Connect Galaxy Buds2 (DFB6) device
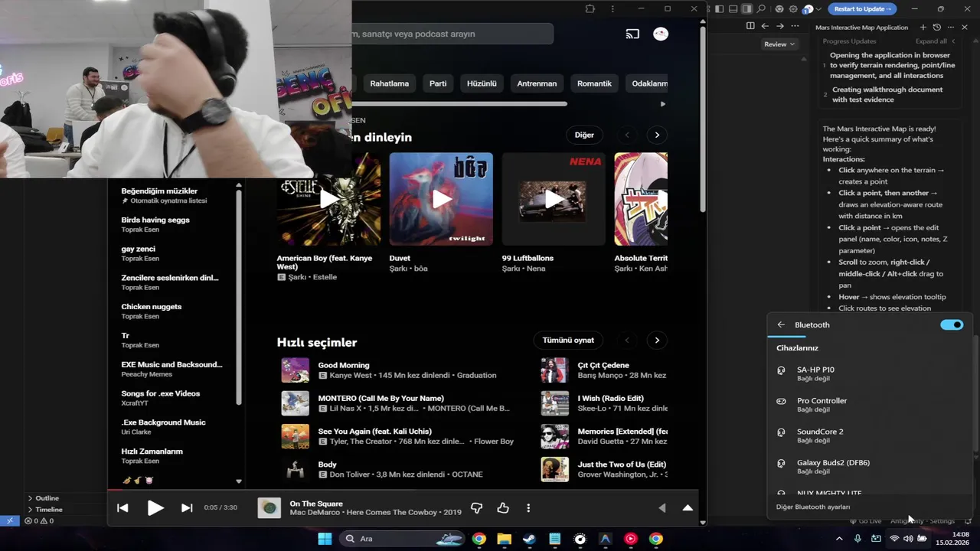The width and height of the screenshot is (980, 551). tap(871, 466)
